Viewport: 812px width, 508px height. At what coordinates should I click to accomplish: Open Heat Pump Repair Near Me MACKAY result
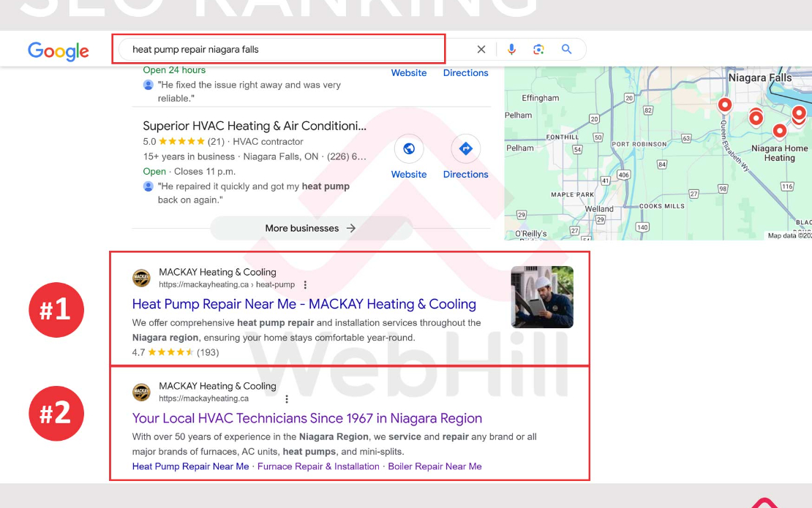pos(304,303)
